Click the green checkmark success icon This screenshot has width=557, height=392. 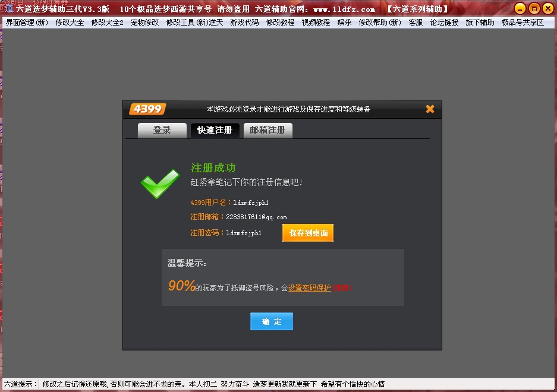(159, 183)
